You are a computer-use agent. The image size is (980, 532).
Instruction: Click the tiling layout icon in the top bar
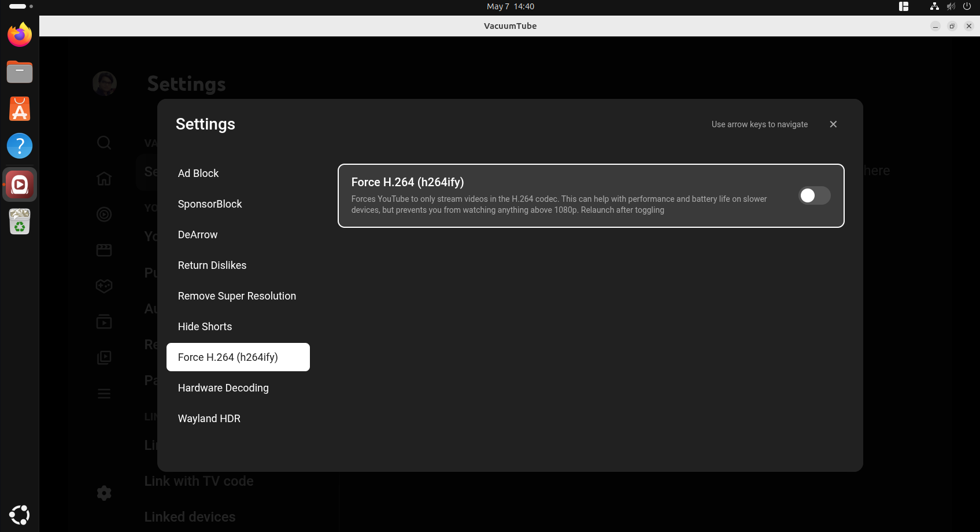click(x=904, y=6)
